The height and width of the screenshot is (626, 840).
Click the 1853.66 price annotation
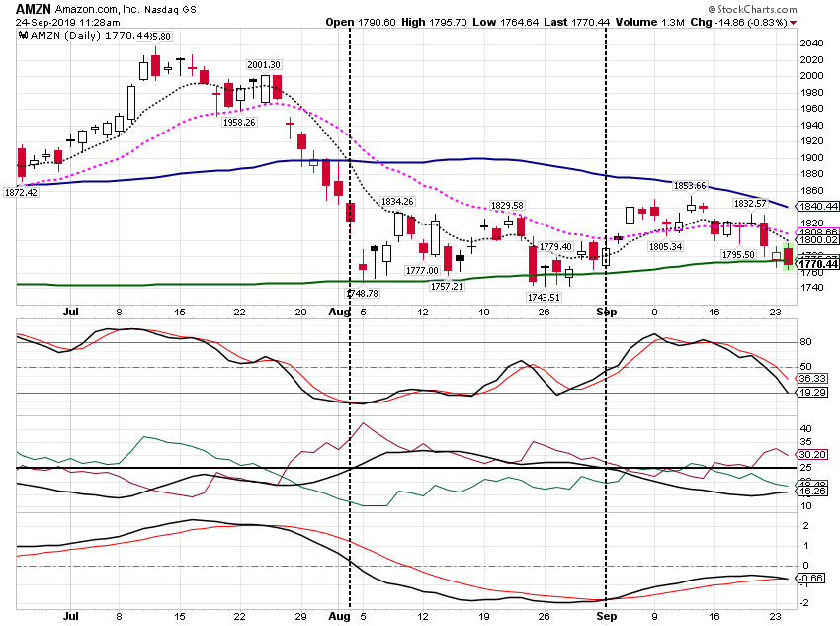[x=690, y=186]
